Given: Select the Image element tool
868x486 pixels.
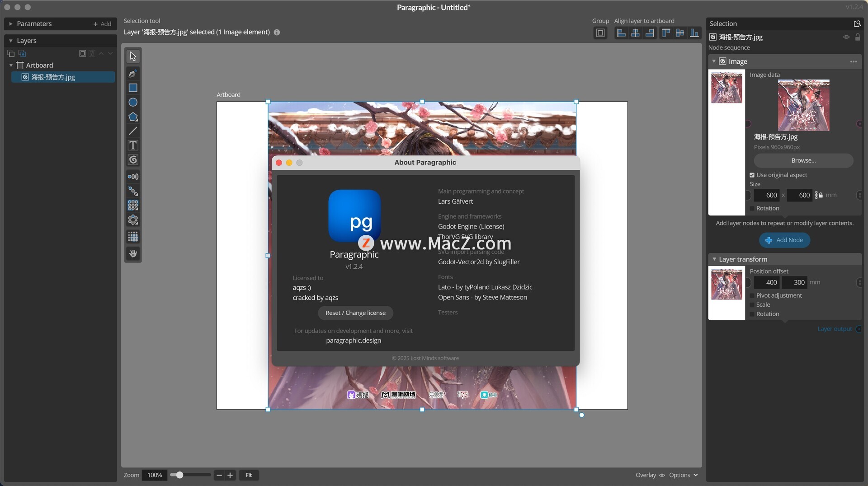Looking at the screenshot, I should click(x=133, y=160).
